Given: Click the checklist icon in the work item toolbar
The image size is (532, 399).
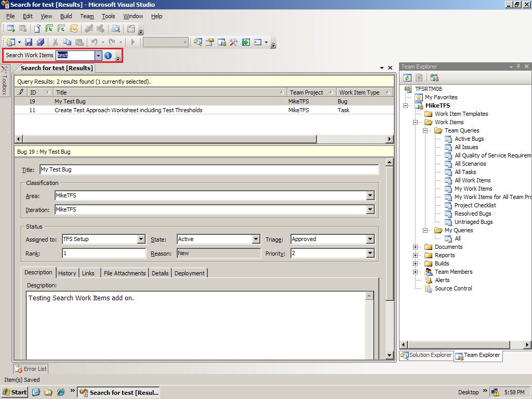Looking at the screenshot, I should [x=131, y=29].
